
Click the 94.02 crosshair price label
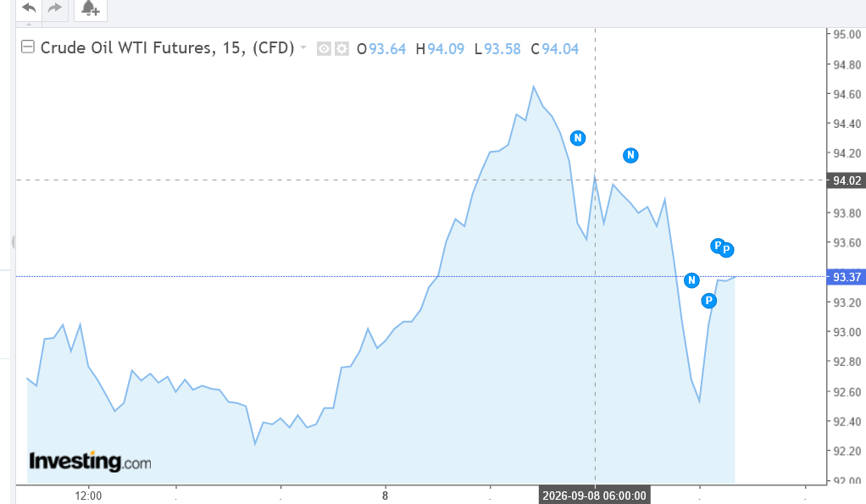tap(847, 180)
